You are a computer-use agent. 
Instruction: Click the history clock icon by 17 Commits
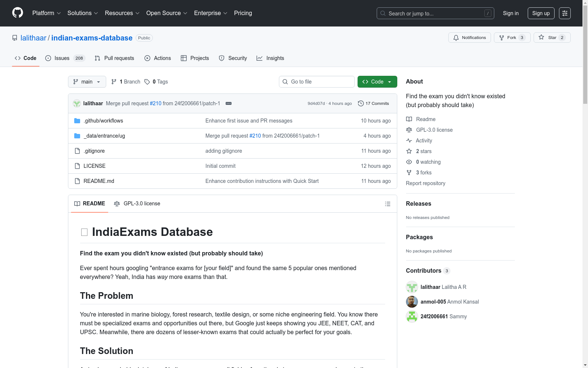point(361,103)
